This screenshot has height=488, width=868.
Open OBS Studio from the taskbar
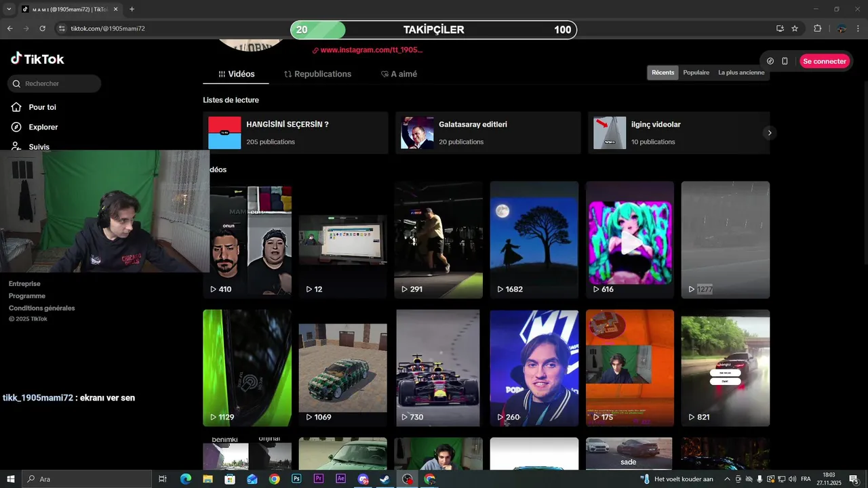tap(407, 479)
